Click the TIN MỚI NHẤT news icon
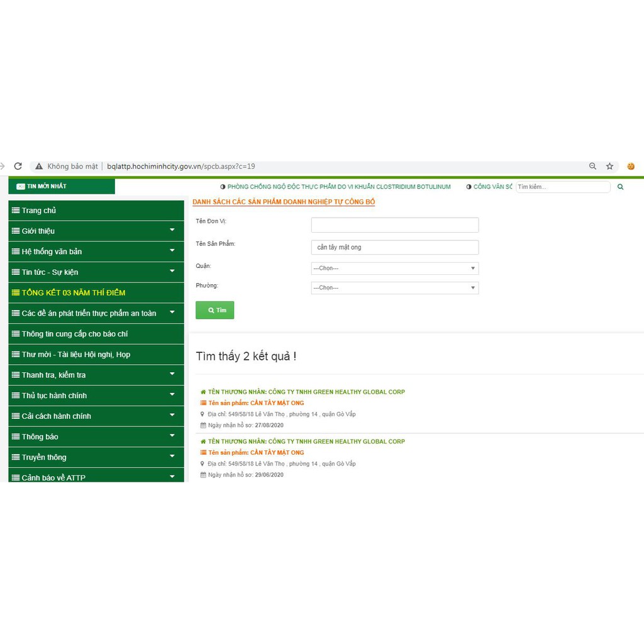This screenshot has width=644, height=644. (21, 187)
